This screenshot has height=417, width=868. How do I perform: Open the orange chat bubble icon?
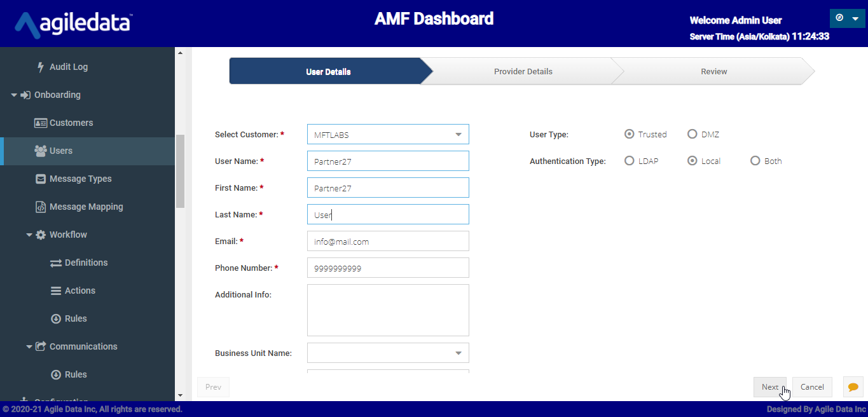tap(853, 386)
